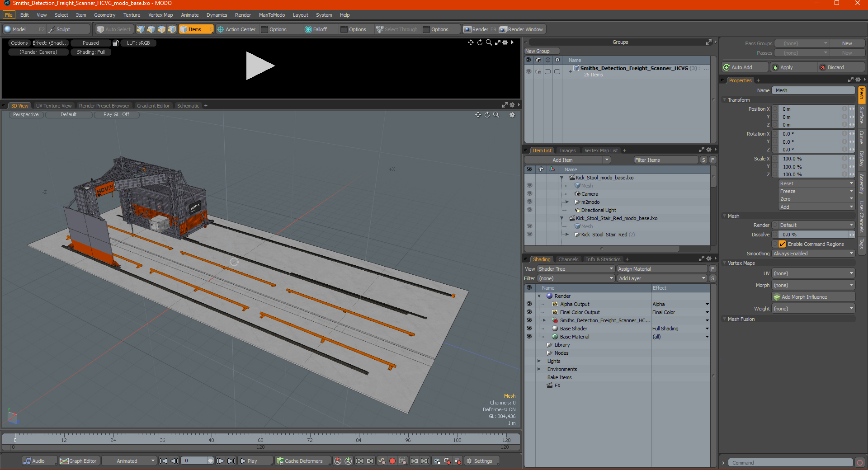
Task: Go to first frame button
Action: point(164,461)
